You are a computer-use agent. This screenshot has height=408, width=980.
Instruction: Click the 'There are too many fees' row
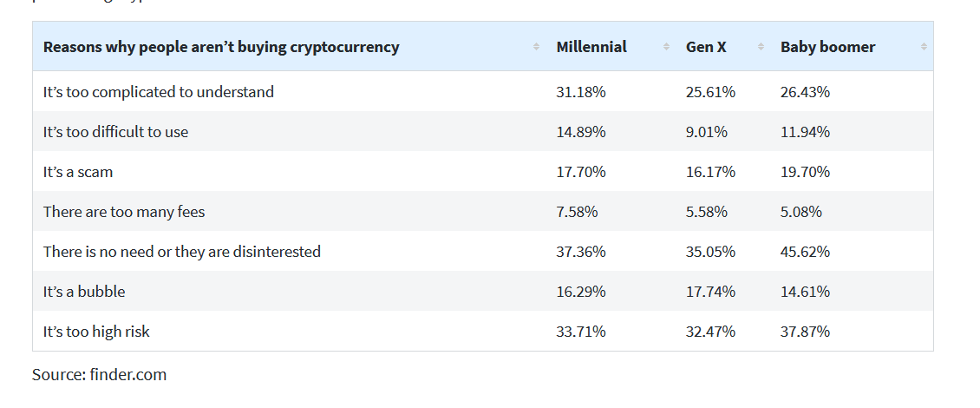(124, 212)
